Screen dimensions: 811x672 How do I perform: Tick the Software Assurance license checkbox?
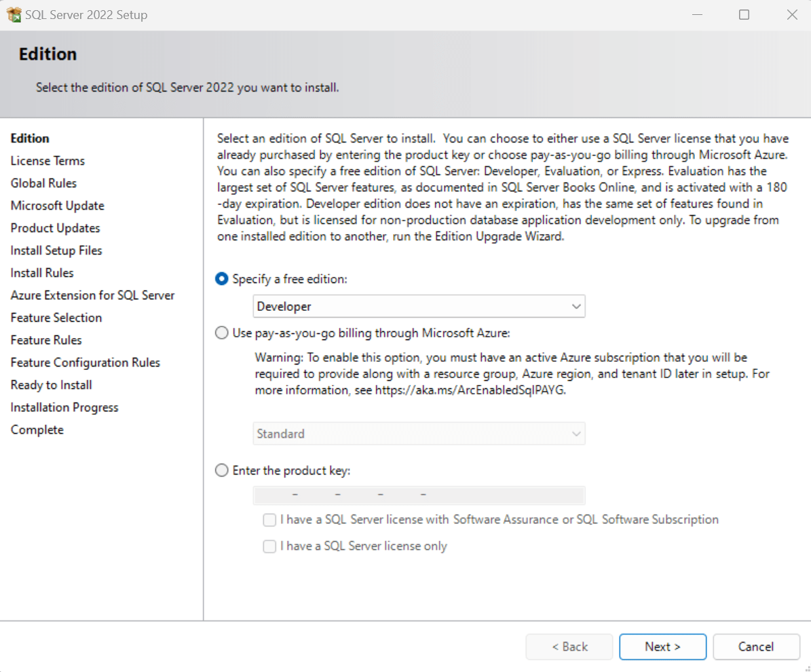[269, 519]
